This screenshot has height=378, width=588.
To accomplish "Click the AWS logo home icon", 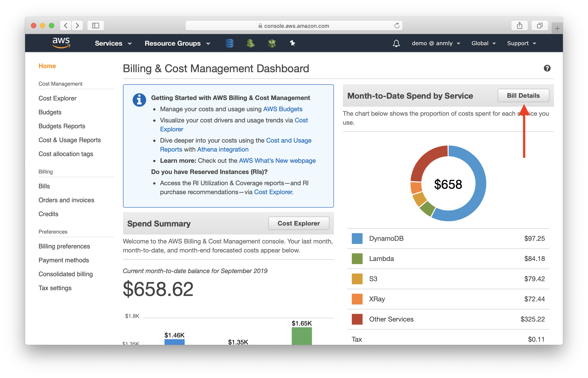I will [61, 43].
